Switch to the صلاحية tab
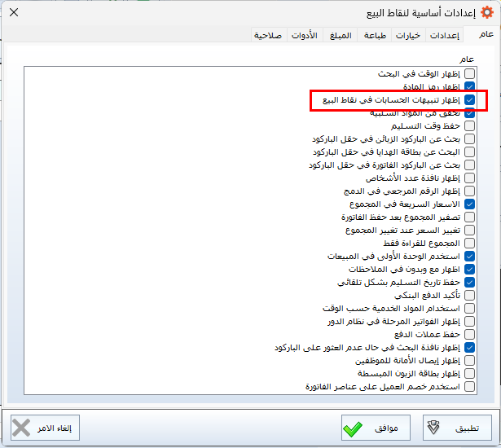 coord(268,36)
